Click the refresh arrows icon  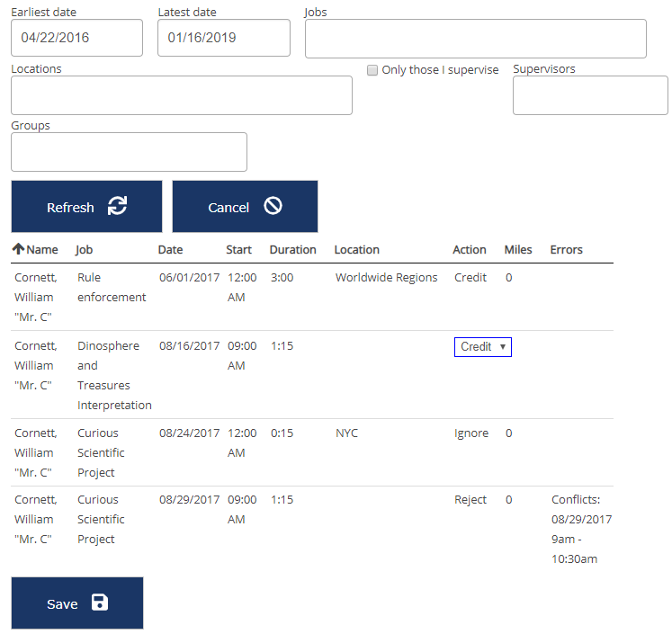[x=117, y=206]
